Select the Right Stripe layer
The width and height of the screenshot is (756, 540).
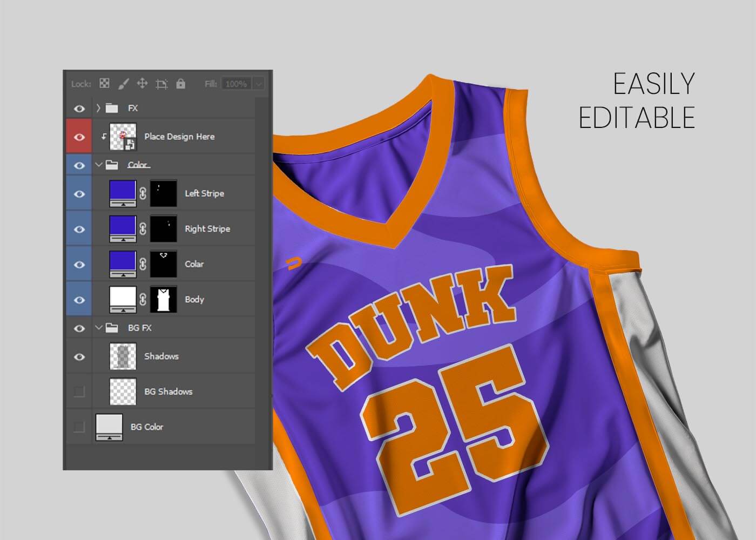(x=207, y=228)
